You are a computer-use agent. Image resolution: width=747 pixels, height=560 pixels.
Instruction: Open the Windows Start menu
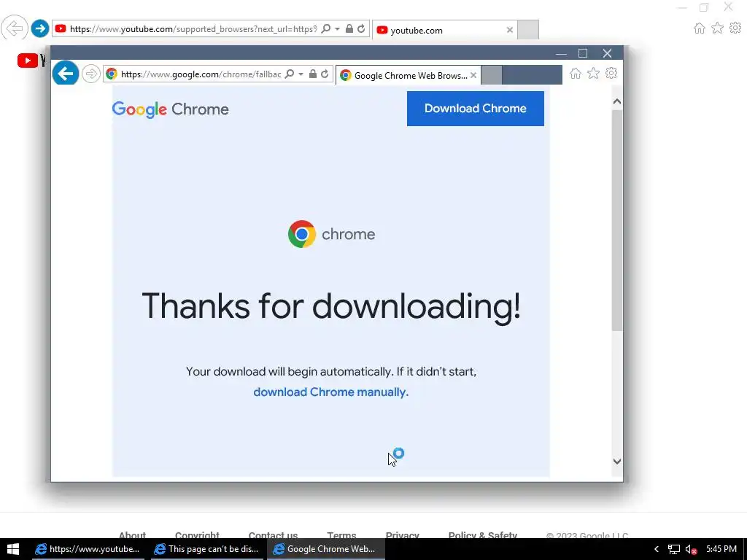tap(13, 549)
